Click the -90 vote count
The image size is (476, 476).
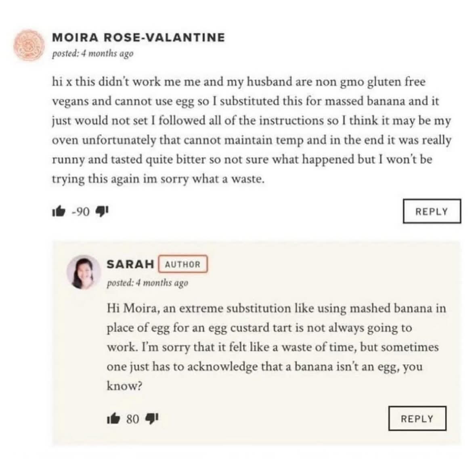click(80, 212)
